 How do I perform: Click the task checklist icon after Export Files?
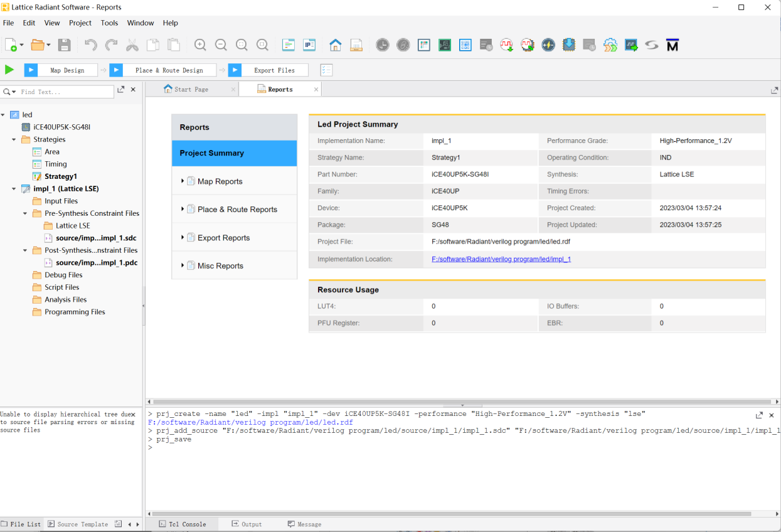pos(326,70)
